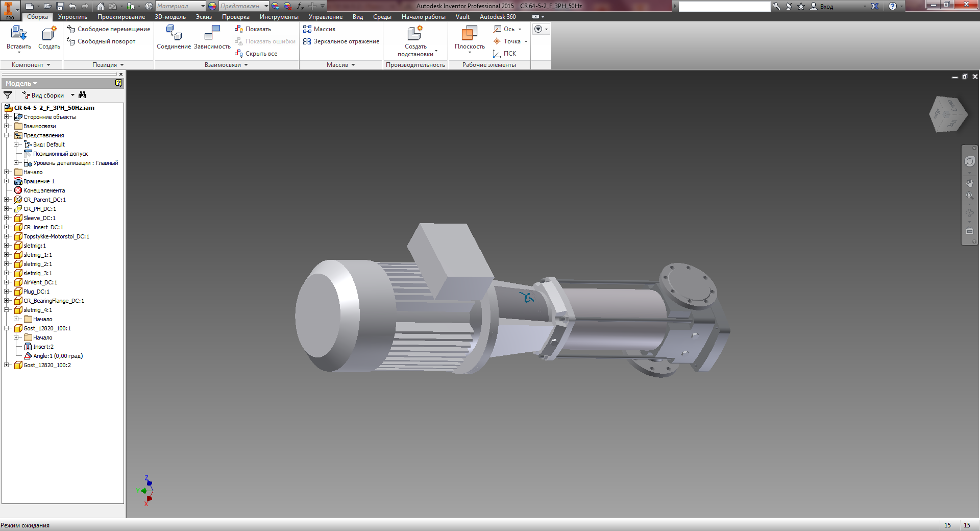The height and width of the screenshot is (531, 980).
Task: Click the Save icon in quick access toolbar
Action: coord(60,6)
